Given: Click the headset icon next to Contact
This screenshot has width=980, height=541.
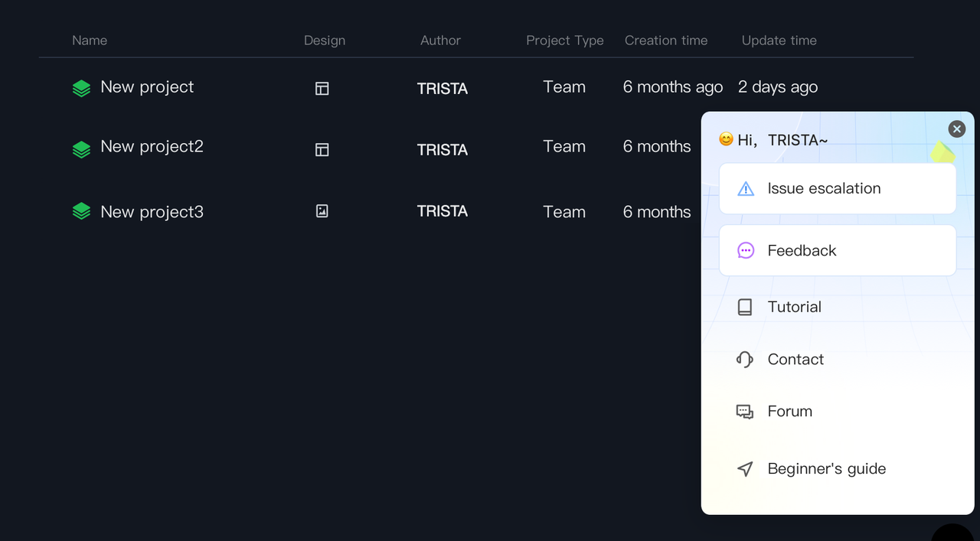Looking at the screenshot, I should (745, 360).
